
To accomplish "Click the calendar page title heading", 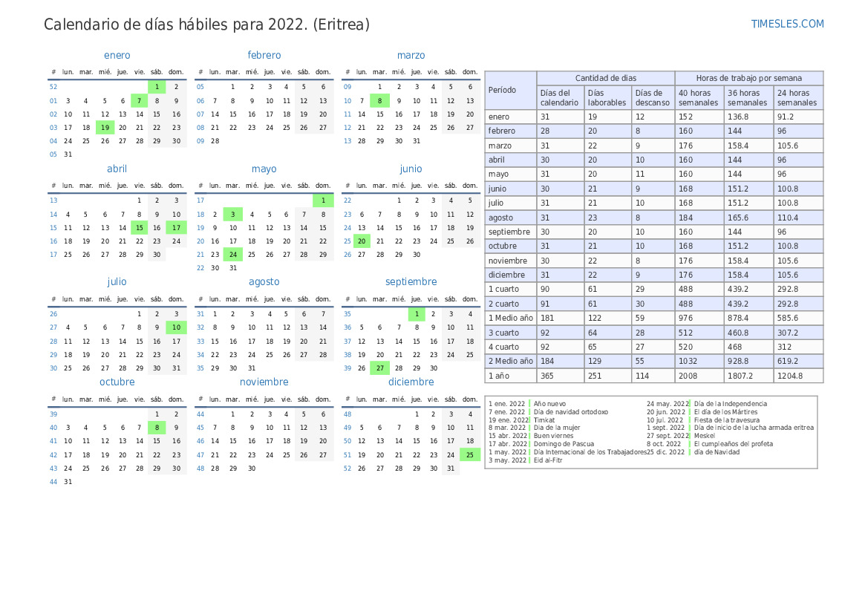I will (206, 25).
